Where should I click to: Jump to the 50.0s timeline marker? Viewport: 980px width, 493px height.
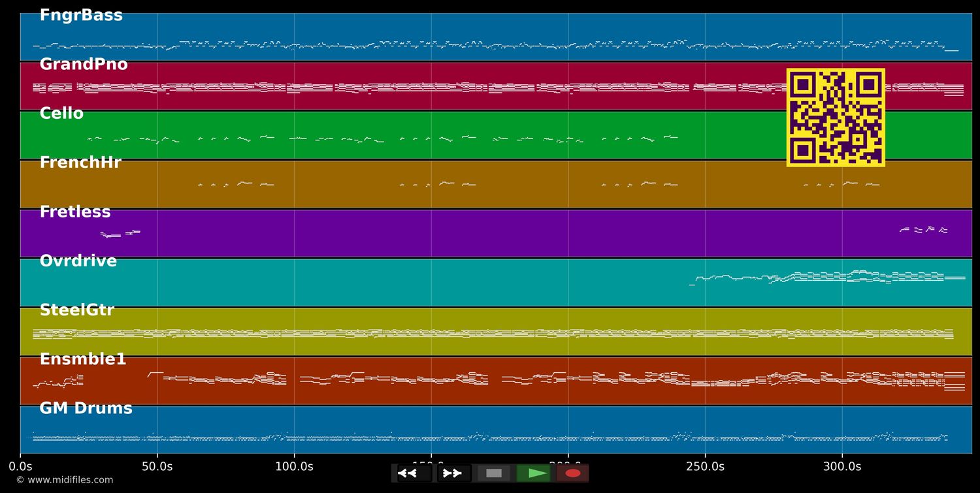(x=157, y=466)
